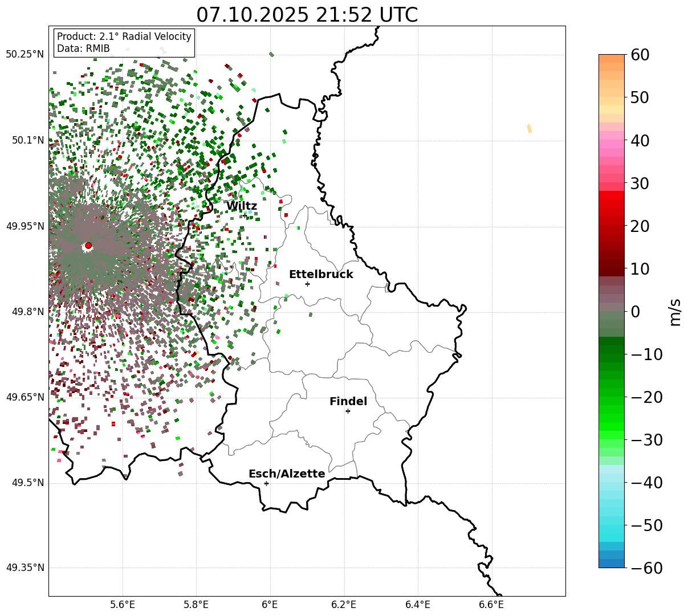Viewport: 688px width, 616px height.
Task: Click the colorbar value −20
Action: pyautogui.click(x=646, y=397)
